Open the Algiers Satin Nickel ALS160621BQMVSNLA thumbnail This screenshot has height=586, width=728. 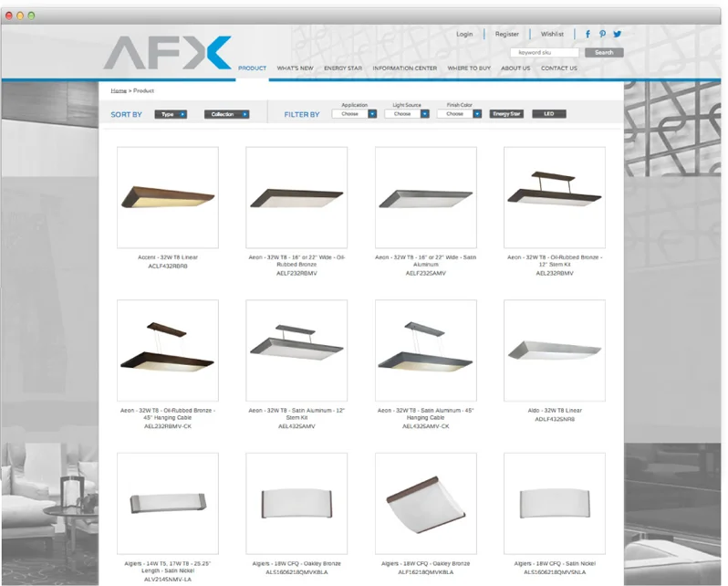pyautogui.click(x=555, y=504)
